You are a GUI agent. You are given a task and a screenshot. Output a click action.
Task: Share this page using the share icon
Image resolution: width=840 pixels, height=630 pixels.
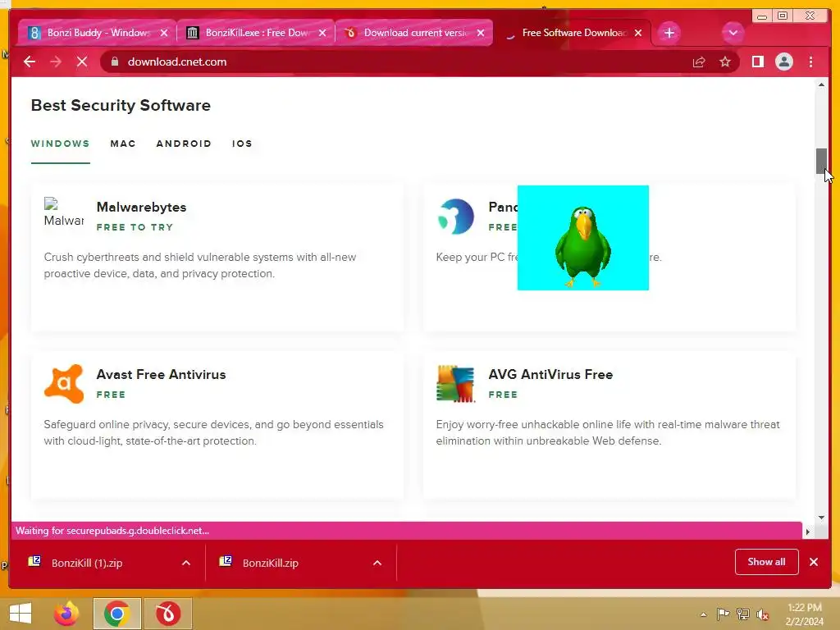(x=699, y=62)
